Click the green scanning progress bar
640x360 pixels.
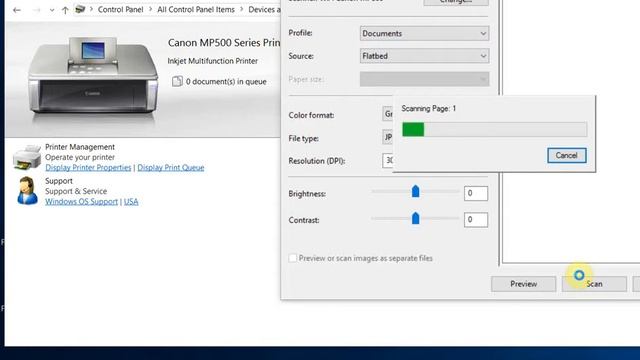(x=495, y=129)
